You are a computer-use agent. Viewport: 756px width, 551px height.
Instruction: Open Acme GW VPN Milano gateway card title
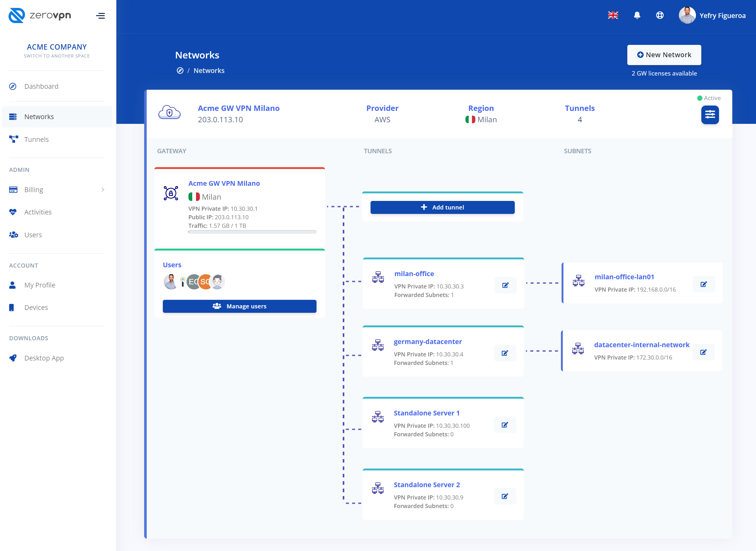[224, 184]
